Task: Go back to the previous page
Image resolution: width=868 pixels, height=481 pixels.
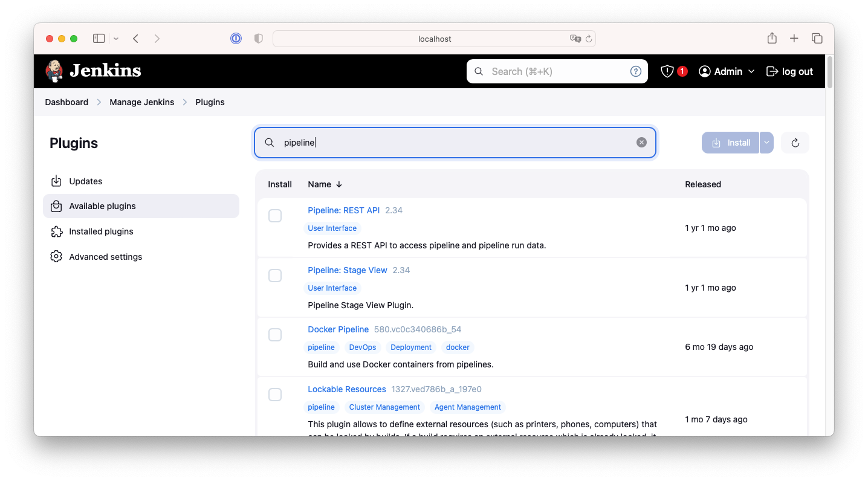Action: pos(136,39)
